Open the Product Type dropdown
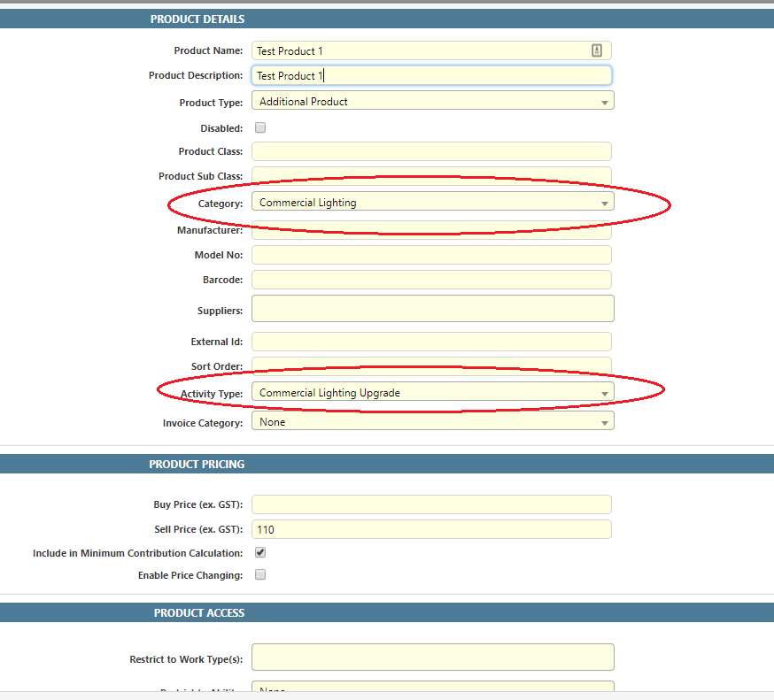The width and height of the screenshot is (774, 700). coord(432,102)
